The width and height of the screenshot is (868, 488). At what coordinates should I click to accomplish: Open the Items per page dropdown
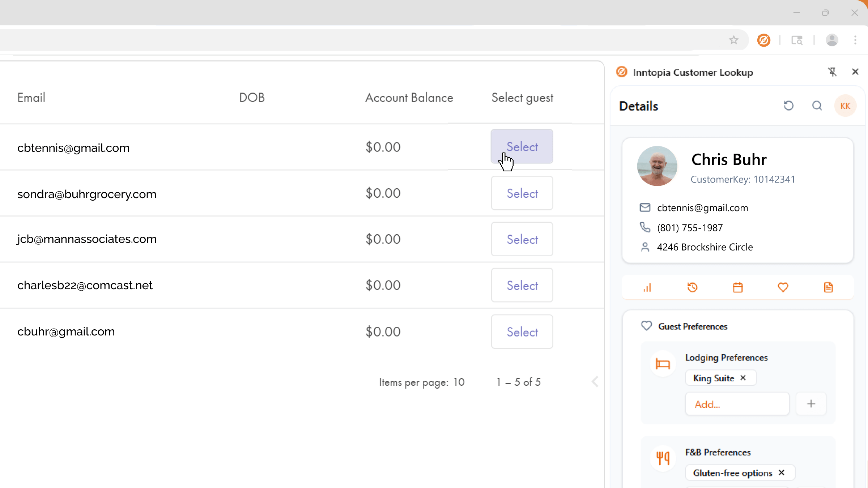459,382
